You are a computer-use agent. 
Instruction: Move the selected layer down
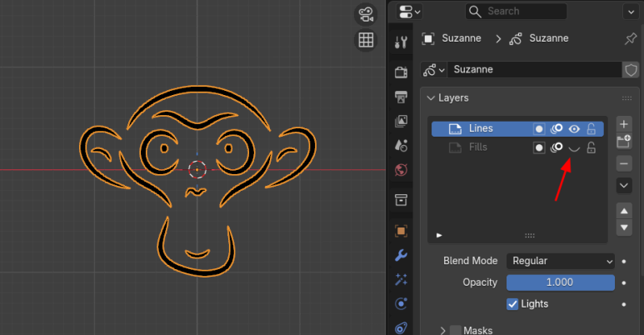[x=624, y=227]
